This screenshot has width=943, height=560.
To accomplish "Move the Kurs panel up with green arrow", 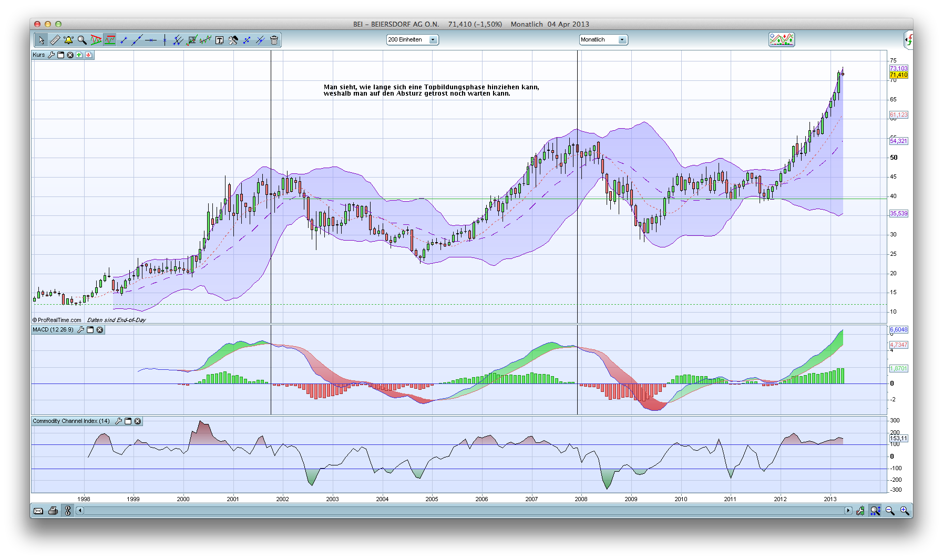I will (x=79, y=55).
